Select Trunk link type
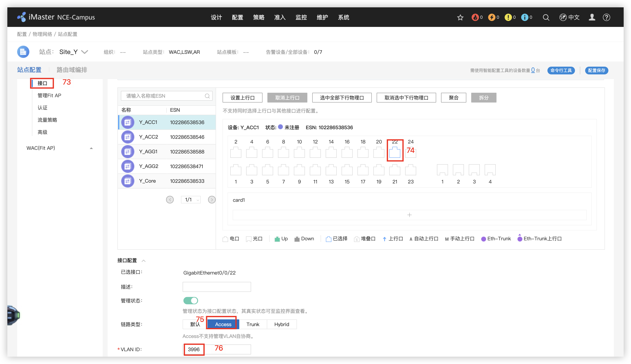Viewport: 631px width, 364px height. (253, 324)
